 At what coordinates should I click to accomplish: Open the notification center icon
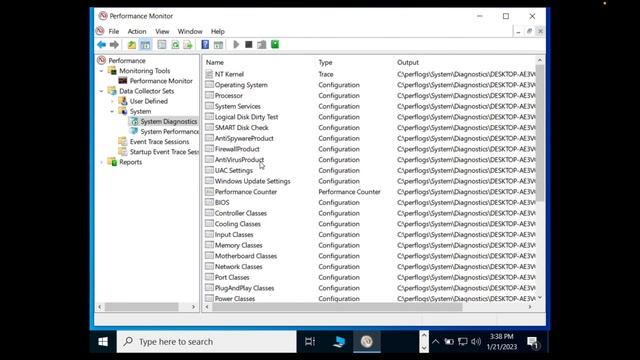533,342
